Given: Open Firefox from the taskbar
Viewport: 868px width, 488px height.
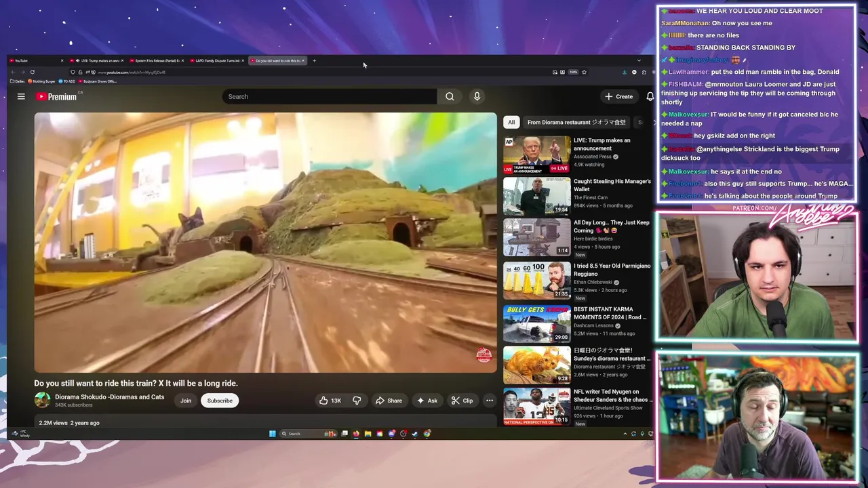Looking at the screenshot, I should [x=356, y=434].
